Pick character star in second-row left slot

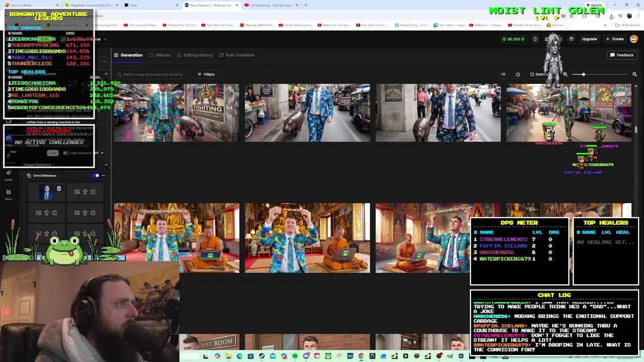pos(47,213)
